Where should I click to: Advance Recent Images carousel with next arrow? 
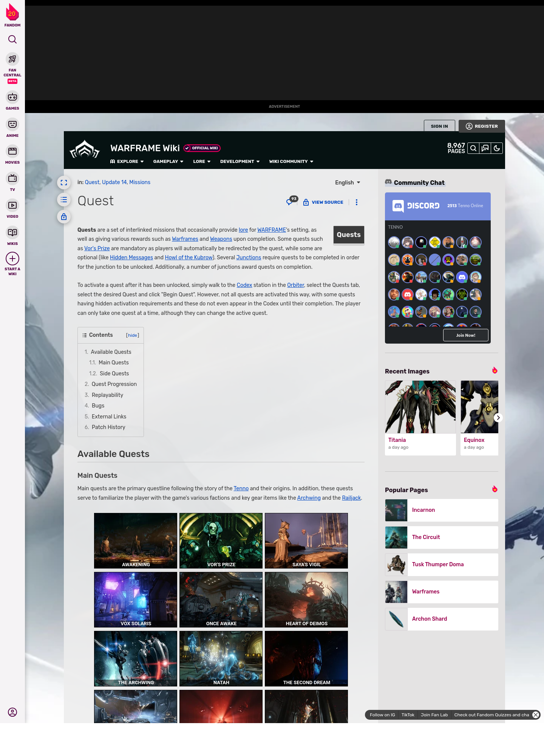tap(498, 418)
